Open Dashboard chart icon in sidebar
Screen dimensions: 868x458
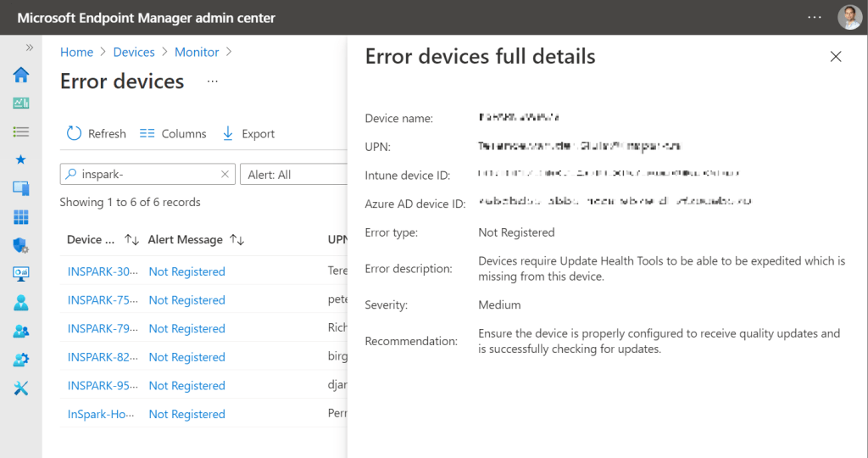pyautogui.click(x=21, y=103)
